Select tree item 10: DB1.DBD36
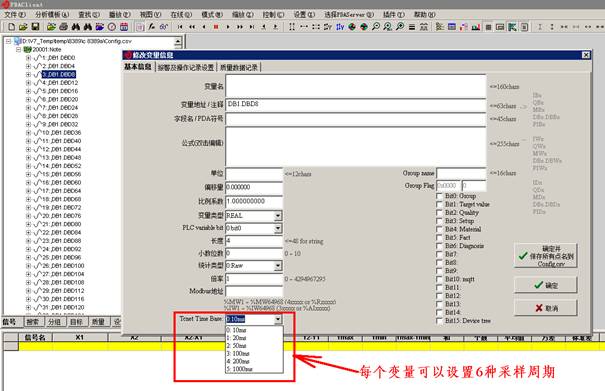605x391 pixels. pos(61,132)
